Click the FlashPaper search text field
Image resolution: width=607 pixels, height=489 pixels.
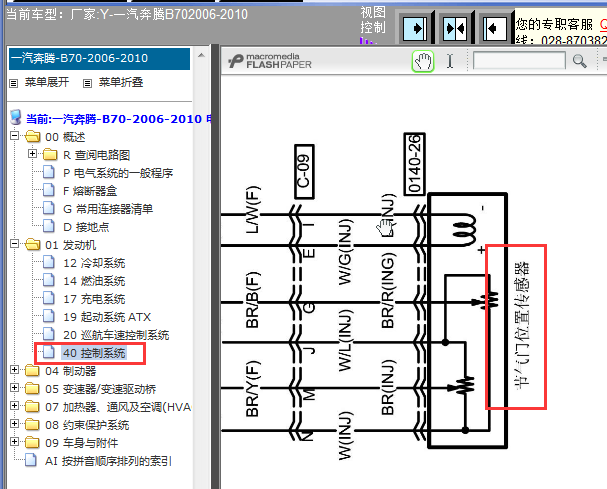click(x=519, y=61)
